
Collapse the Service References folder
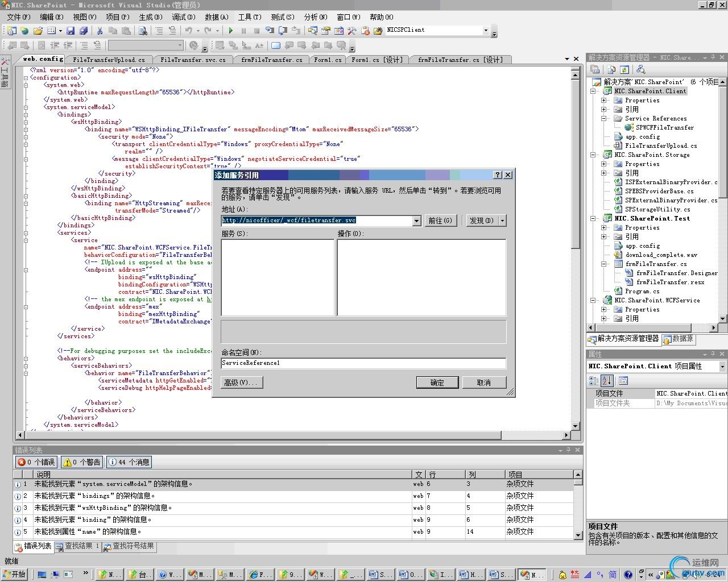604,118
